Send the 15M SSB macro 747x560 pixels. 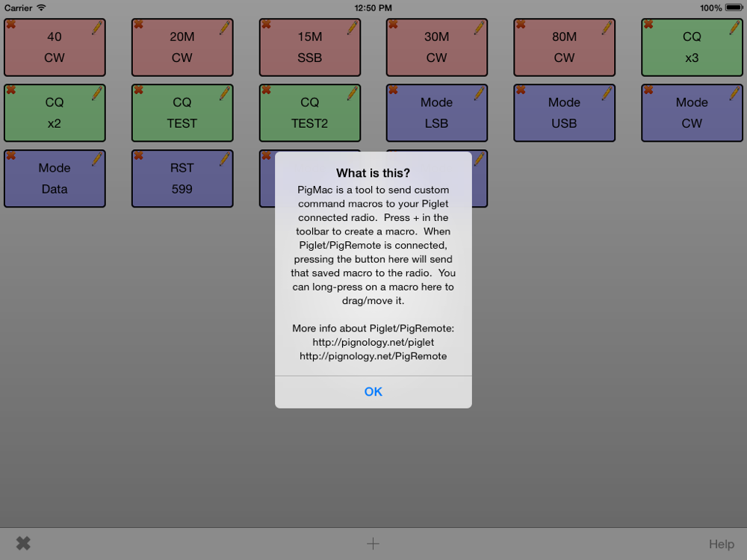pyautogui.click(x=310, y=47)
